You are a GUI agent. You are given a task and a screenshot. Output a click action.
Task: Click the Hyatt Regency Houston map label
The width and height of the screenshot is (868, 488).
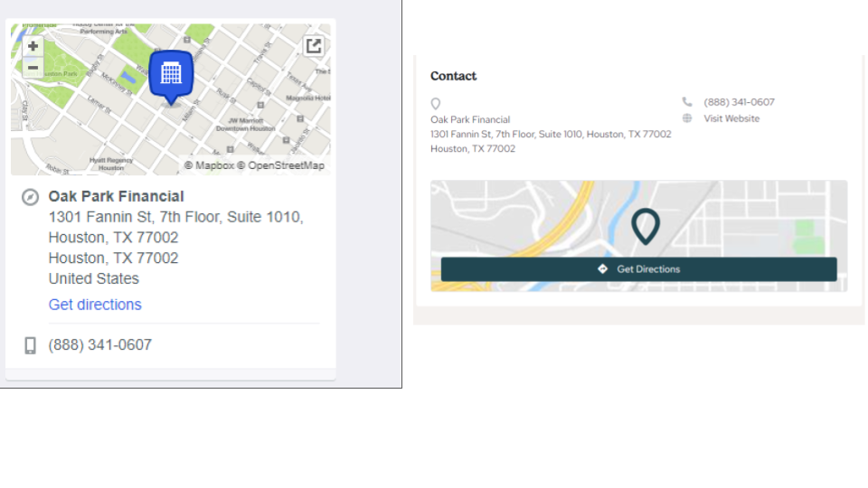coord(111,164)
